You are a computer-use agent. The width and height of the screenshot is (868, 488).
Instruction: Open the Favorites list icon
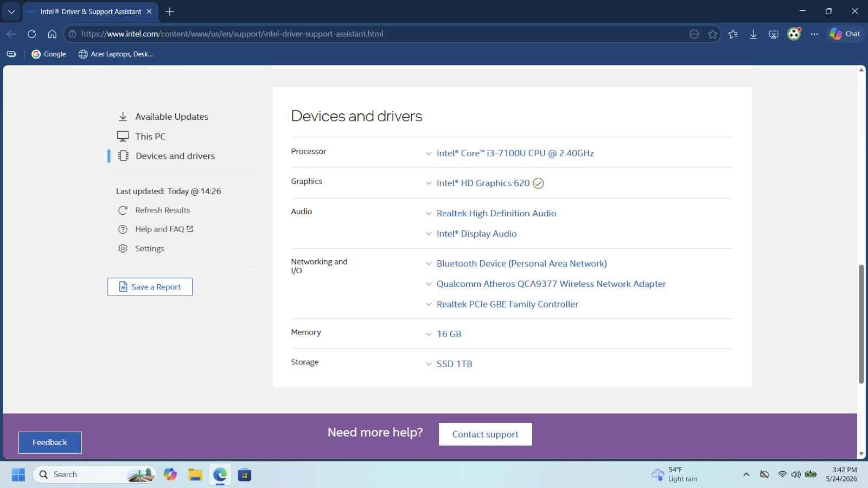coord(733,34)
